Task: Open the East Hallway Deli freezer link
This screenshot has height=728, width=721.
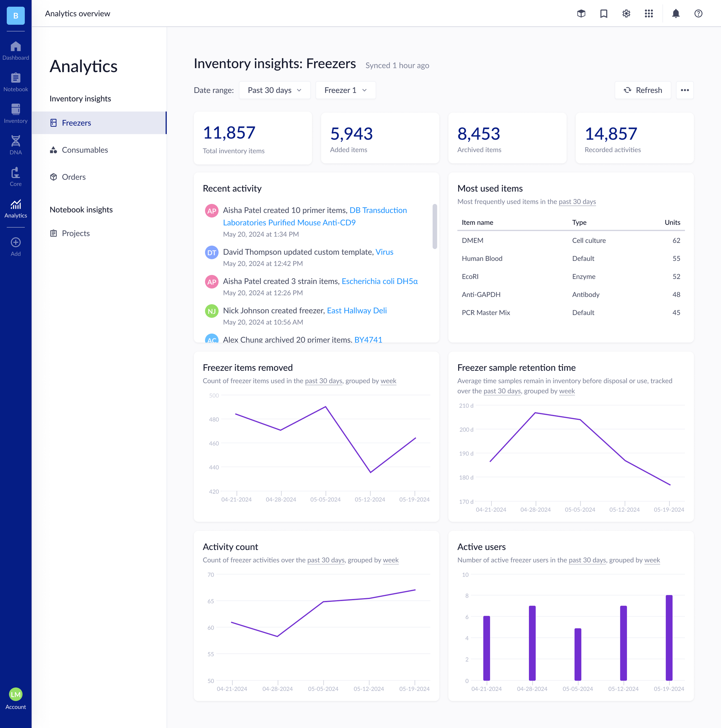Action: pos(356,310)
